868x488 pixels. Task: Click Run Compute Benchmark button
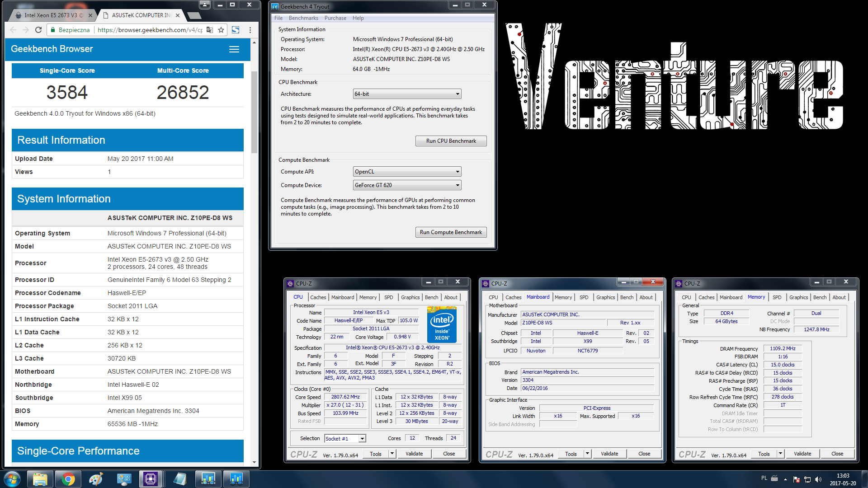click(x=451, y=232)
